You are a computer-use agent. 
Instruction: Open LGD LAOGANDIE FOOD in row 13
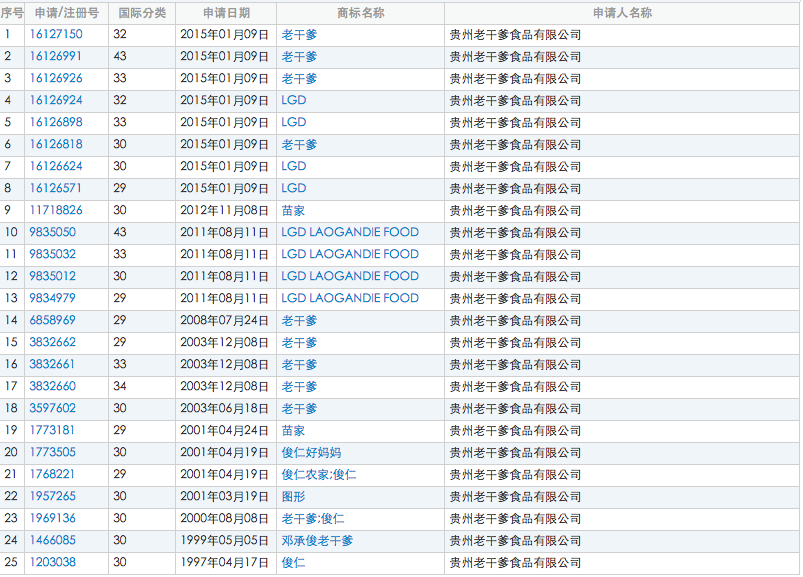[x=350, y=298]
